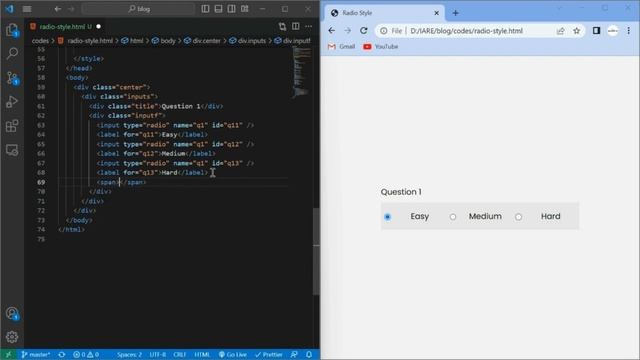The height and width of the screenshot is (360, 640).
Task: Open the Run and Debug view
Action: pos(12,102)
